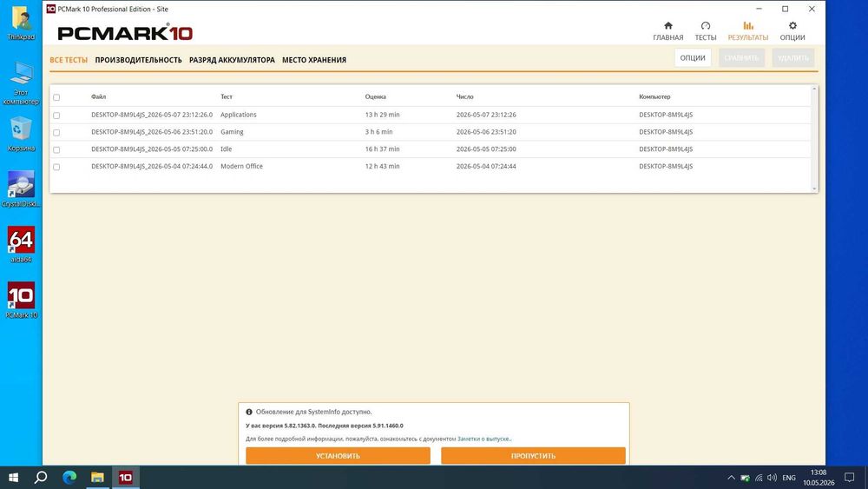Click the Пропустить button
This screenshot has width=868, height=489.
coord(533,456)
